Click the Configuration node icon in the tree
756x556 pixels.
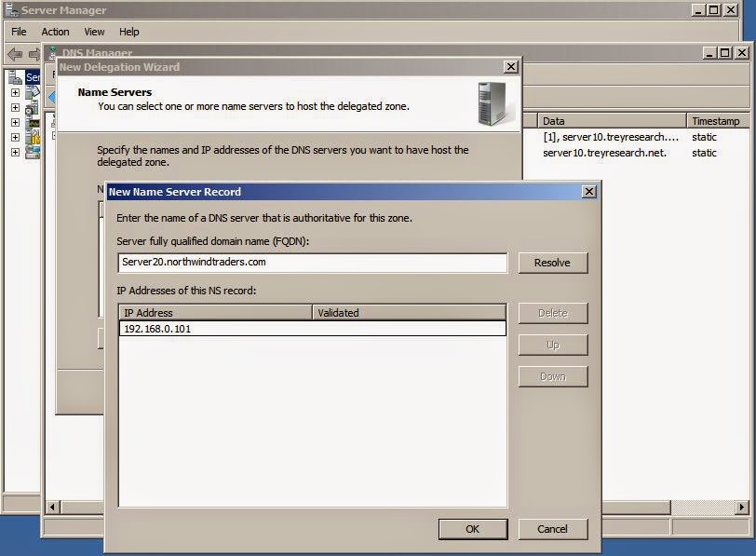click(x=33, y=138)
